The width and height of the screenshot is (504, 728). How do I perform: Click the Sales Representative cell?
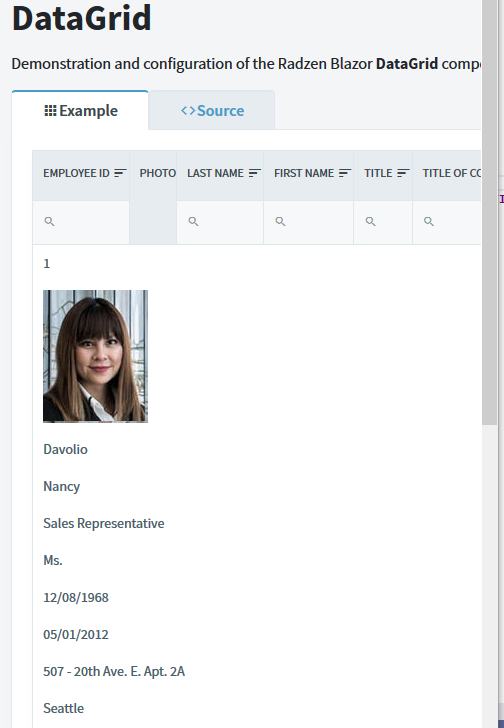(x=104, y=523)
